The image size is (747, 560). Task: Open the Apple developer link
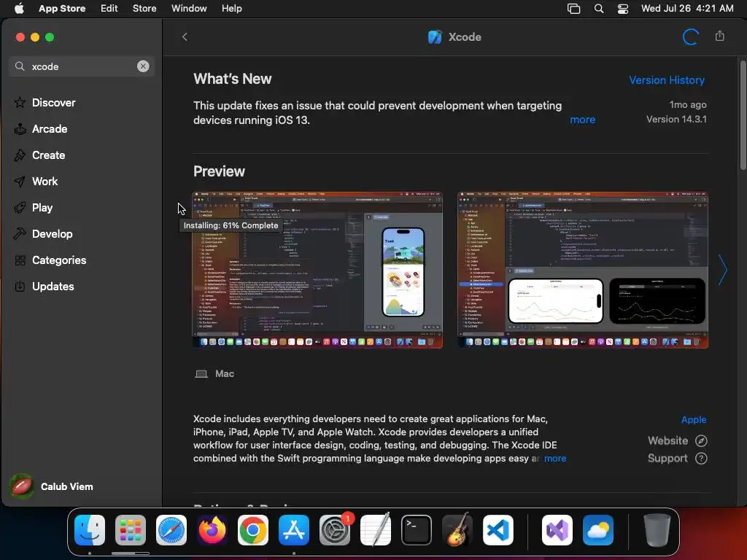(x=694, y=419)
